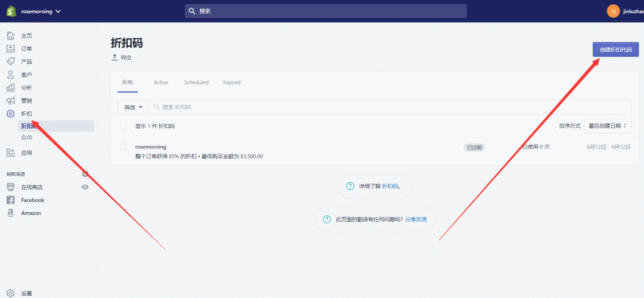
Task: Click the Shopify logo icon
Action: coord(11,11)
